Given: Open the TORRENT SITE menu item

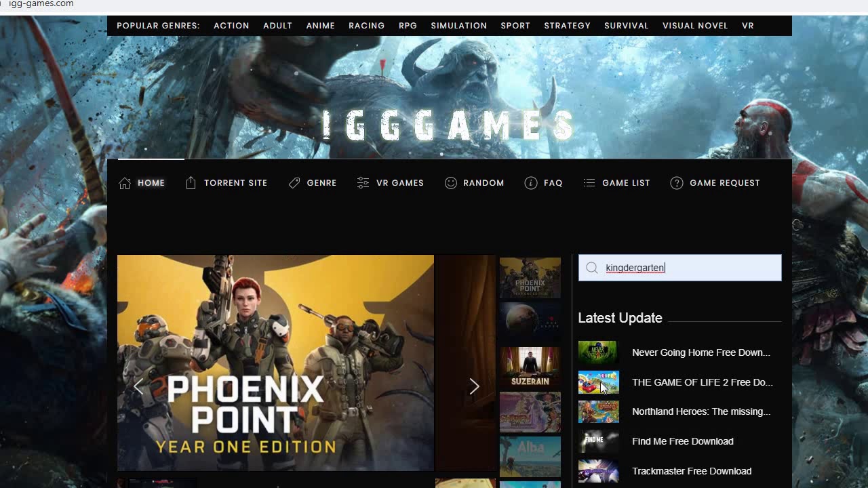Looking at the screenshot, I should [235, 183].
